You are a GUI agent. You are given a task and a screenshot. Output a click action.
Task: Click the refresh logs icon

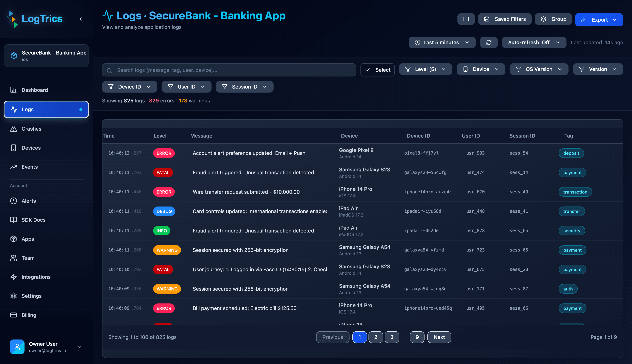[x=489, y=42]
